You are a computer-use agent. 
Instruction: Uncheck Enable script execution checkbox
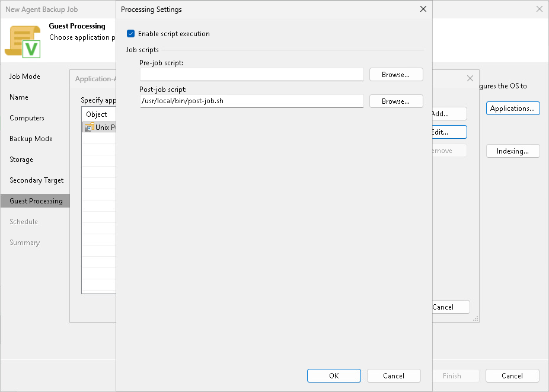130,34
